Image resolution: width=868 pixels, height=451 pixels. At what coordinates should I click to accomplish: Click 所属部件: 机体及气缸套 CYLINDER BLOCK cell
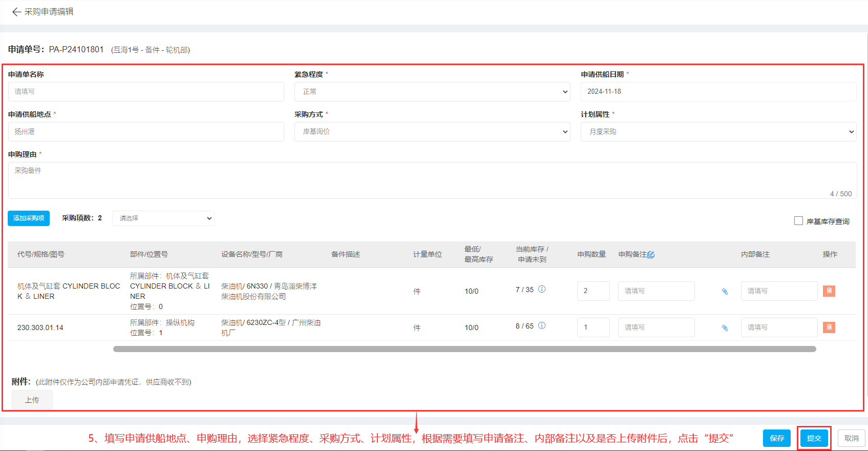170,291
